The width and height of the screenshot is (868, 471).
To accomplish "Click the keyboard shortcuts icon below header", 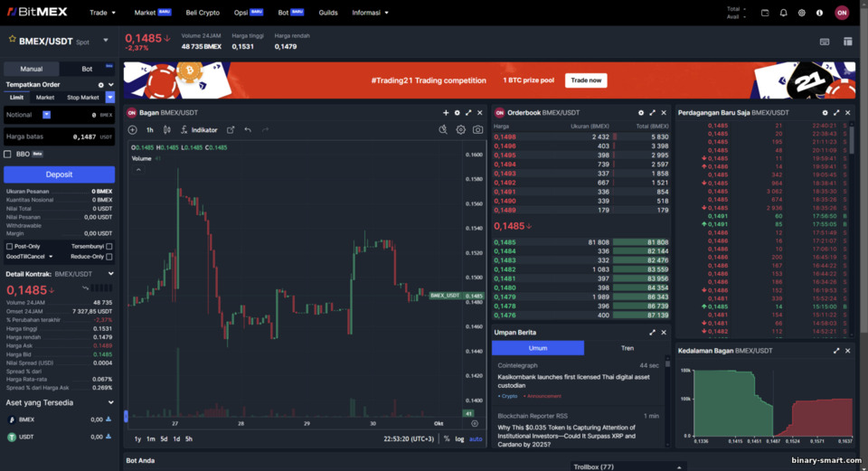I will click(x=825, y=42).
